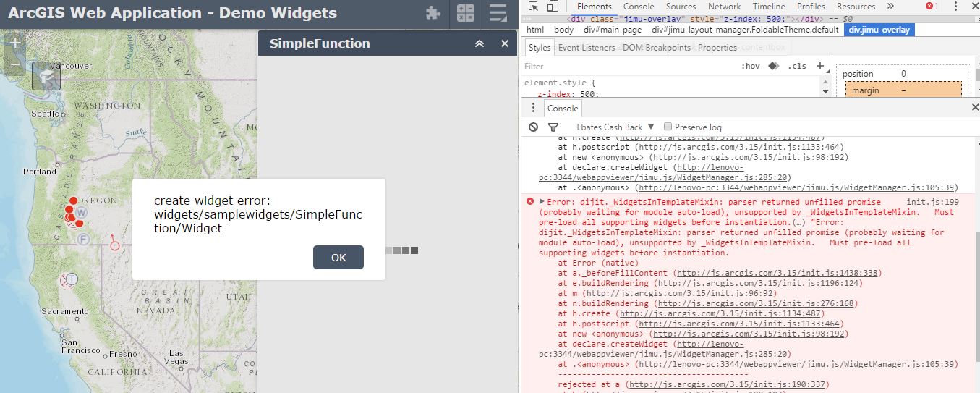Select div.jimu-overlay breadcrumb item
980x393 pixels.
coord(879,30)
